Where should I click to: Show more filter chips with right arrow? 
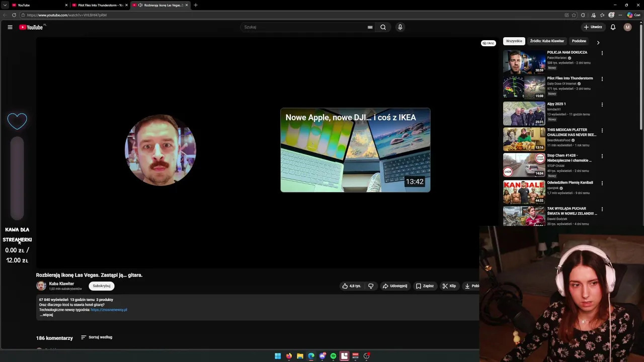tap(598, 42)
